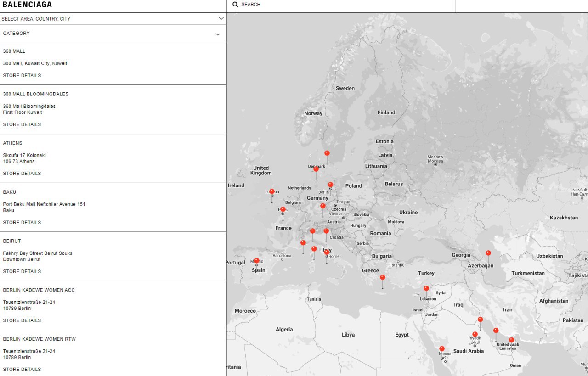Click the Athens map pin in Greece

(x=382, y=278)
